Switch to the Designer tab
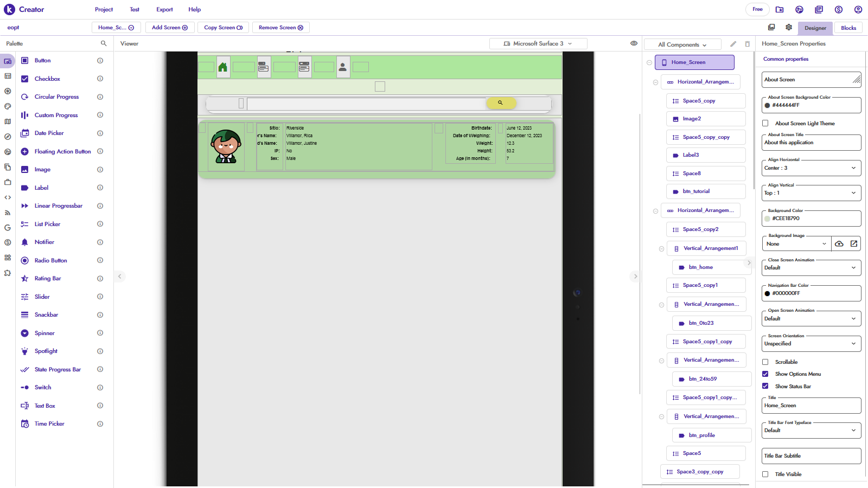Viewport: 868px width, 488px height. pyautogui.click(x=815, y=28)
